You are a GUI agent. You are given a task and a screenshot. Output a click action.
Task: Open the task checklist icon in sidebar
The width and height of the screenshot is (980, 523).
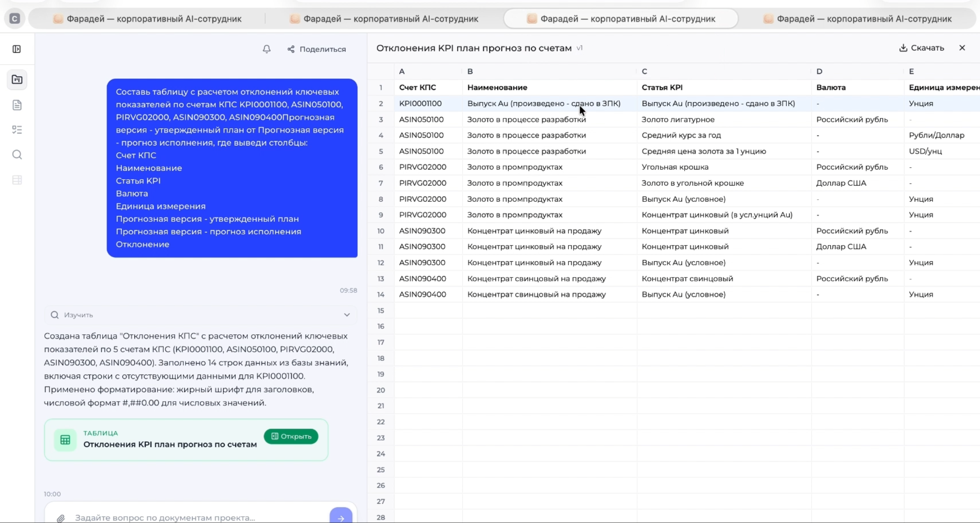click(17, 130)
